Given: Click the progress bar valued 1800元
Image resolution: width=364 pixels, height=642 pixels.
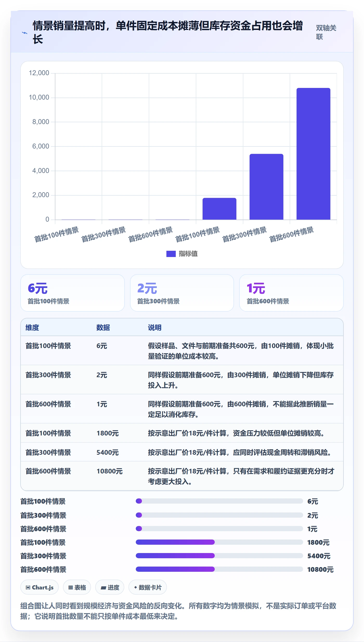Looking at the screenshot, I should click(219, 542).
